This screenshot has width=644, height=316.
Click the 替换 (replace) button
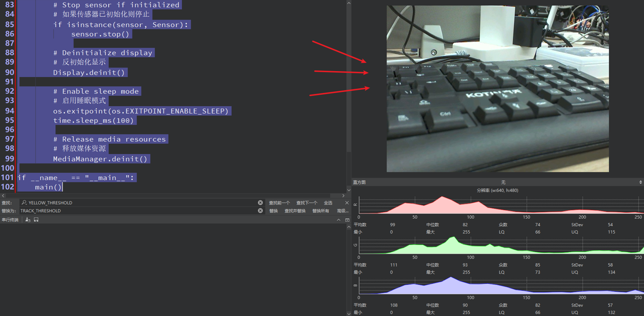[x=273, y=211]
